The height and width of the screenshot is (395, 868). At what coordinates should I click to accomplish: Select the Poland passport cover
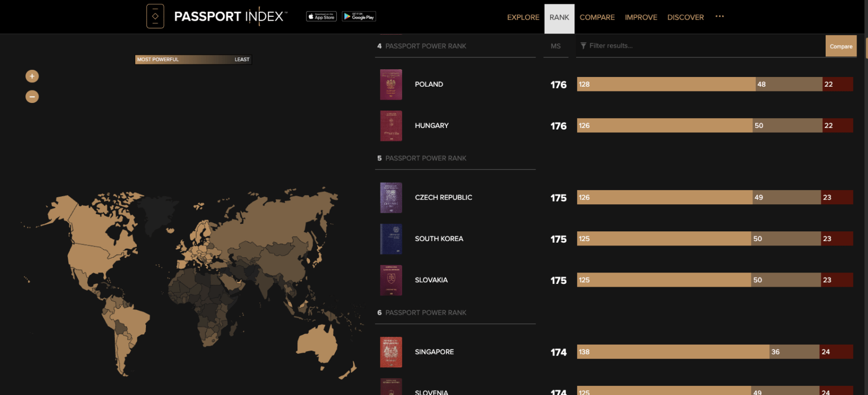click(x=391, y=85)
